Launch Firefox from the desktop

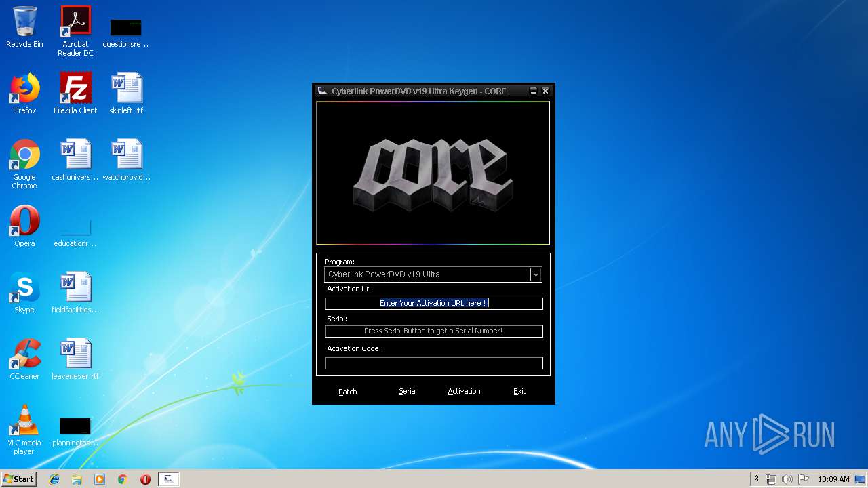(24, 94)
